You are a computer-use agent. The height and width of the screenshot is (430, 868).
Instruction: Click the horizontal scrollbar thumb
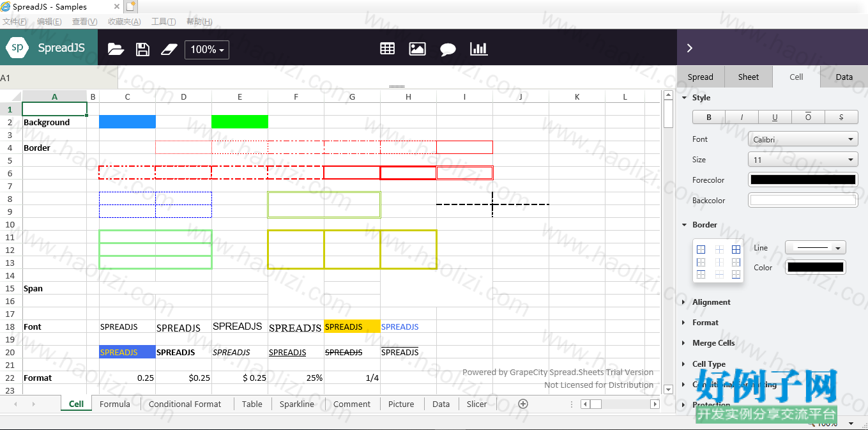595,404
